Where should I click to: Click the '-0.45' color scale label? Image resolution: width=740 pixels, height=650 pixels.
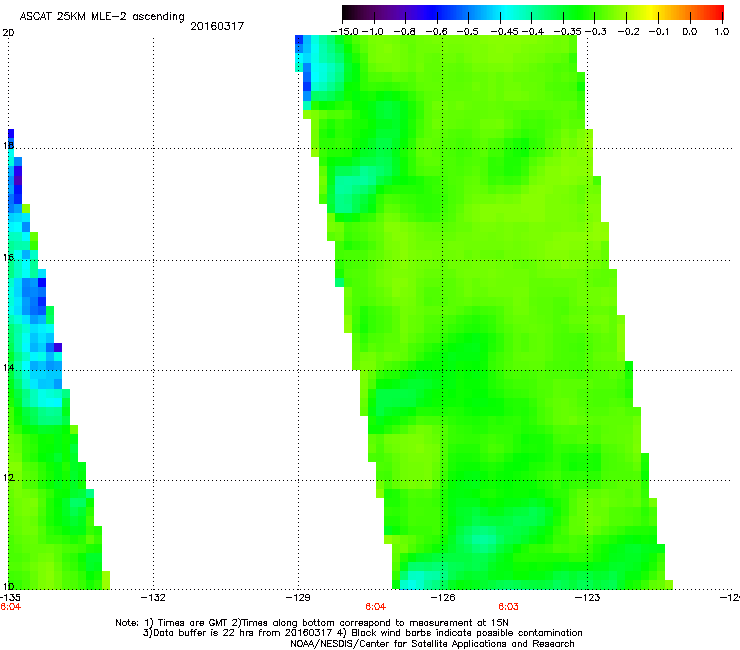tap(505, 32)
